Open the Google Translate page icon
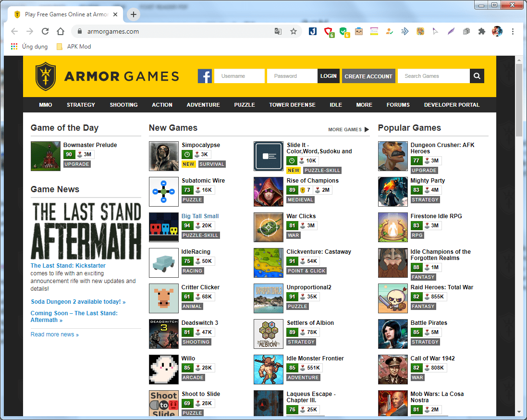 click(278, 31)
